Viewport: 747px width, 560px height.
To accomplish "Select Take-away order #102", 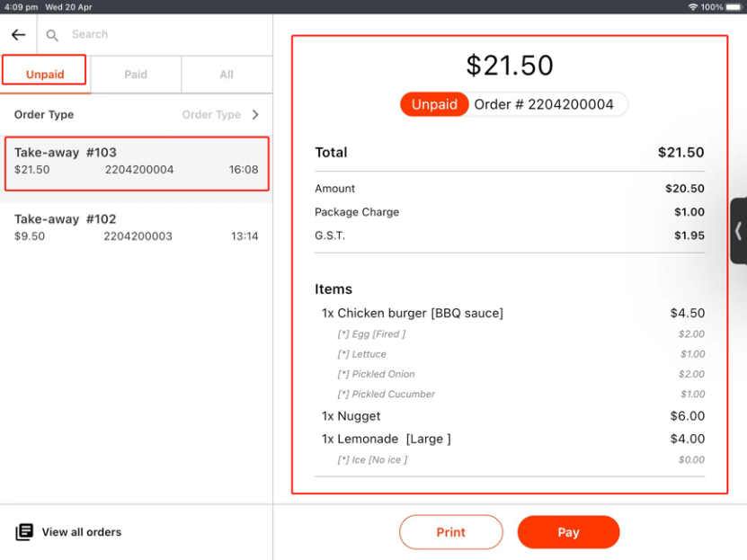I will click(137, 227).
